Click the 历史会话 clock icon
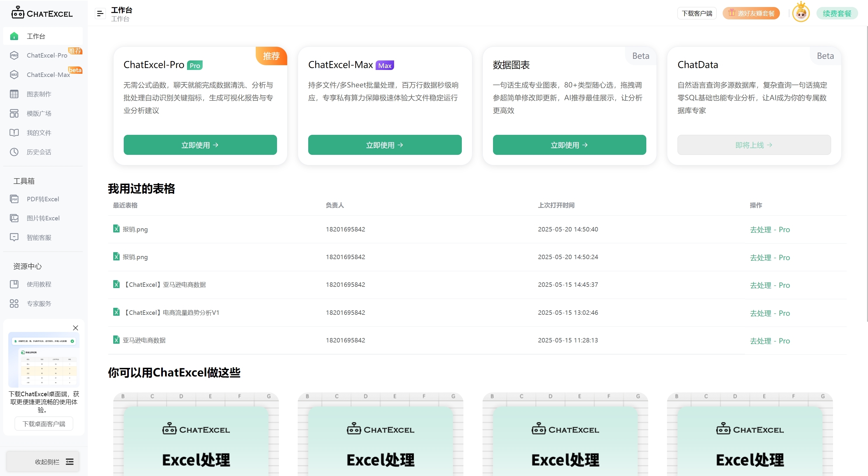The height and width of the screenshot is (476, 868). [14, 152]
